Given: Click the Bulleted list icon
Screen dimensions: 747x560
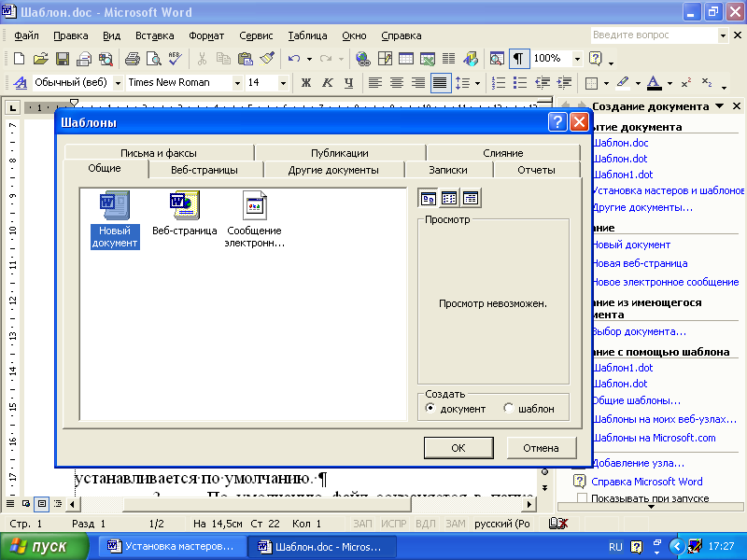Looking at the screenshot, I should (x=520, y=83).
